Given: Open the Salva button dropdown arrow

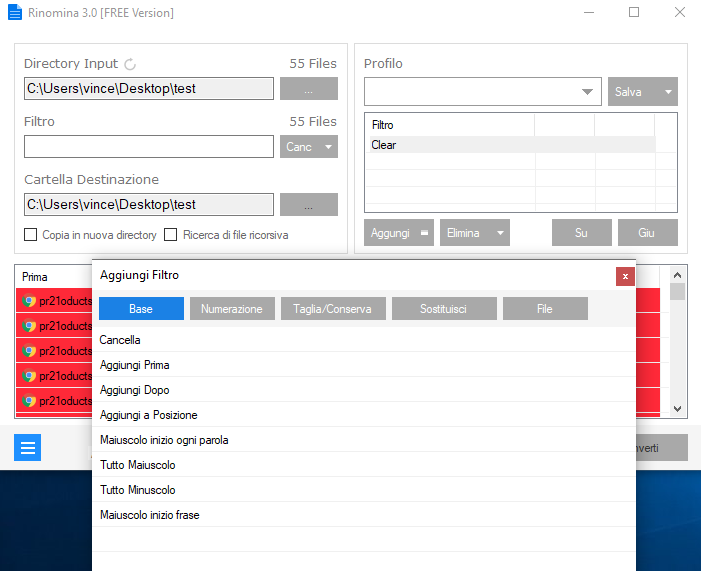Looking at the screenshot, I should pos(668,92).
